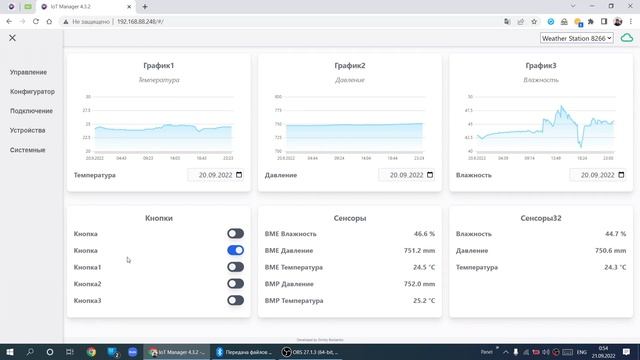Click the Google Translate icon in address bar
This screenshot has height=360, width=640.
pyautogui.click(x=507, y=22)
